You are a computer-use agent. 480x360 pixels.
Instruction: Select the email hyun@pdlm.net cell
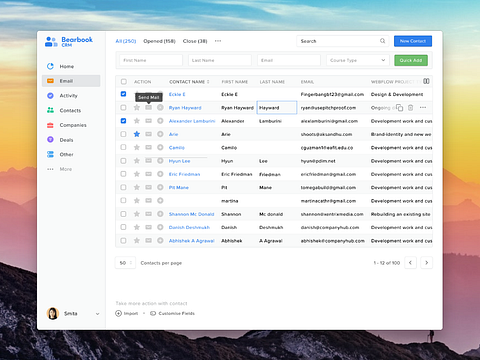coord(318,161)
